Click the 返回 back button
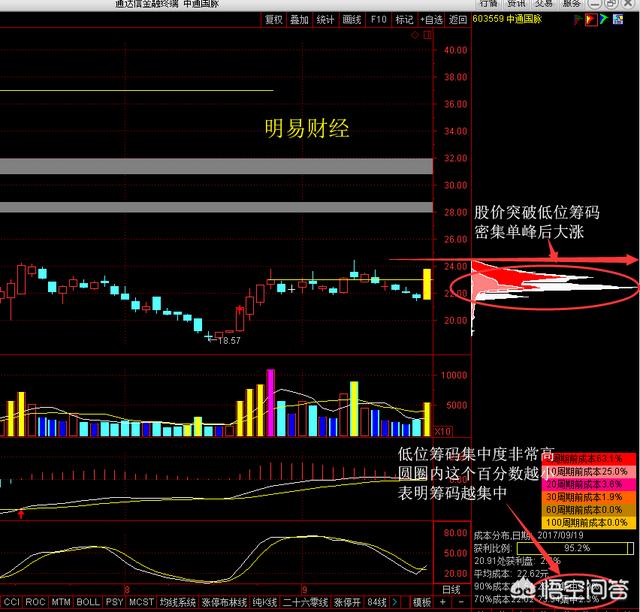The width and height of the screenshot is (640, 612). (x=458, y=19)
